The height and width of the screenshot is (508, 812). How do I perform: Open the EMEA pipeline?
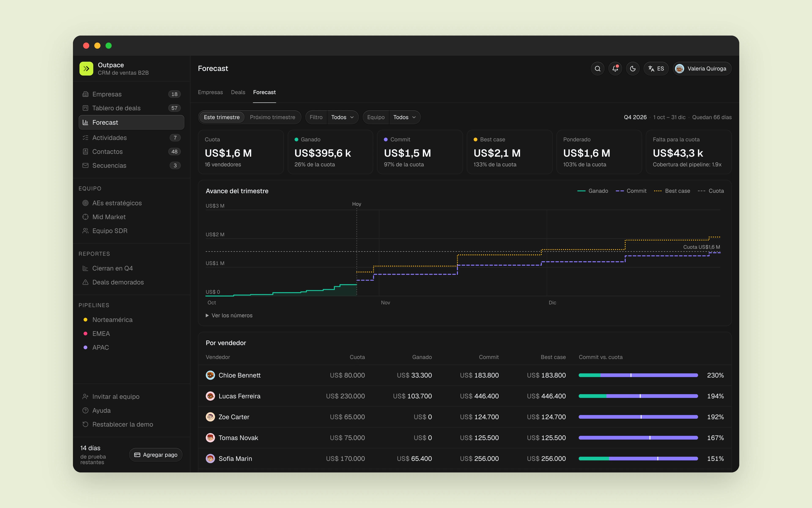[132, 334]
